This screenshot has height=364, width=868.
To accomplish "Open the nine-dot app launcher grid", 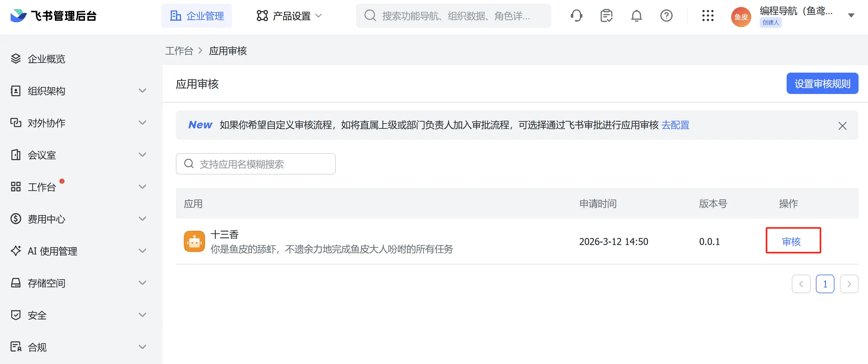I will [708, 16].
